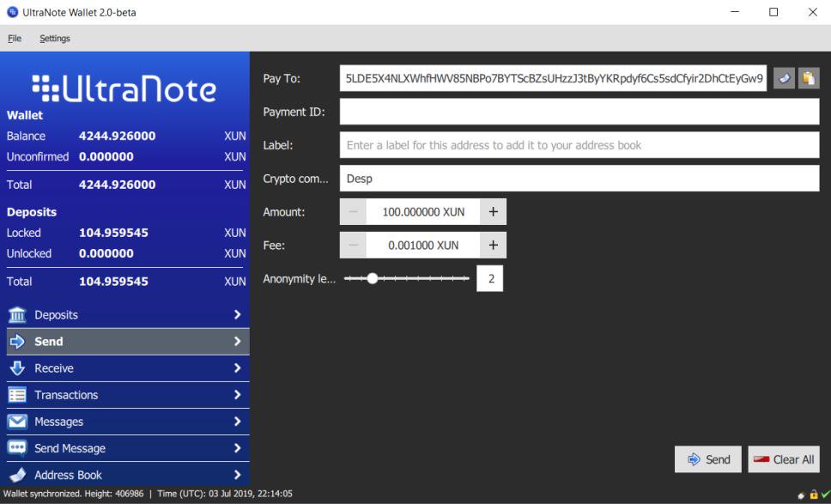The width and height of the screenshot is (831, 504).
Task: Expand Address Book using its chevron arrow
Action: 238,475
